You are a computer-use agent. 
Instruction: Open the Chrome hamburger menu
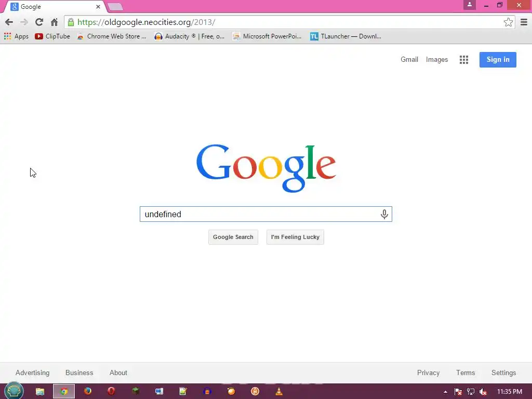point(524,22)
